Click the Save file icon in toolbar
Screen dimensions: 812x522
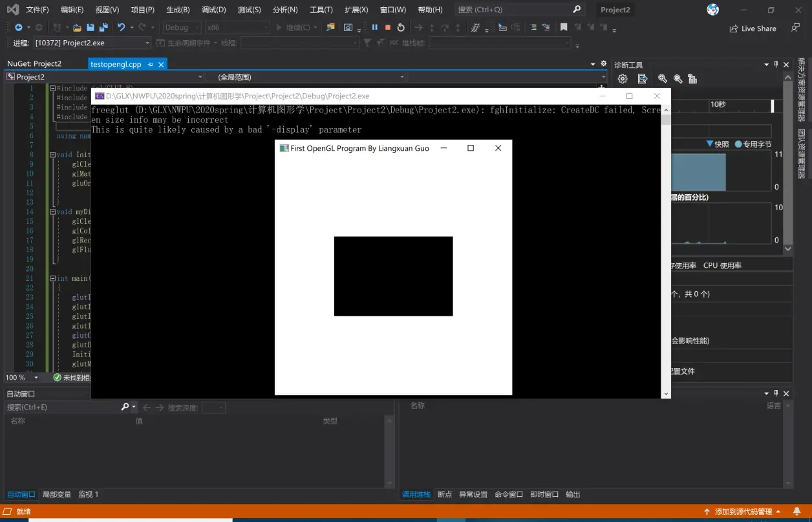pyautogui.click(x=90, y=27)
